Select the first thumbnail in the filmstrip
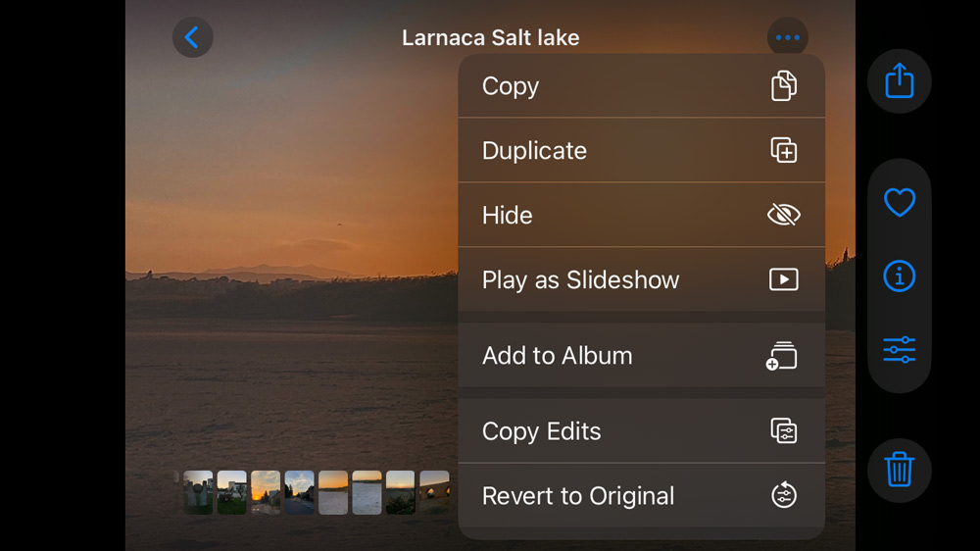 coord(198,492)
